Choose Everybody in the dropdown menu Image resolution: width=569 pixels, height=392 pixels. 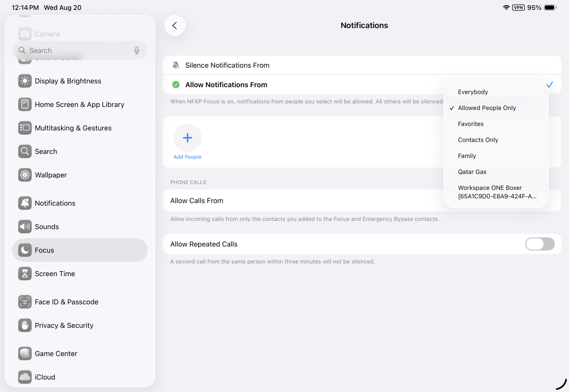[473, 92]
